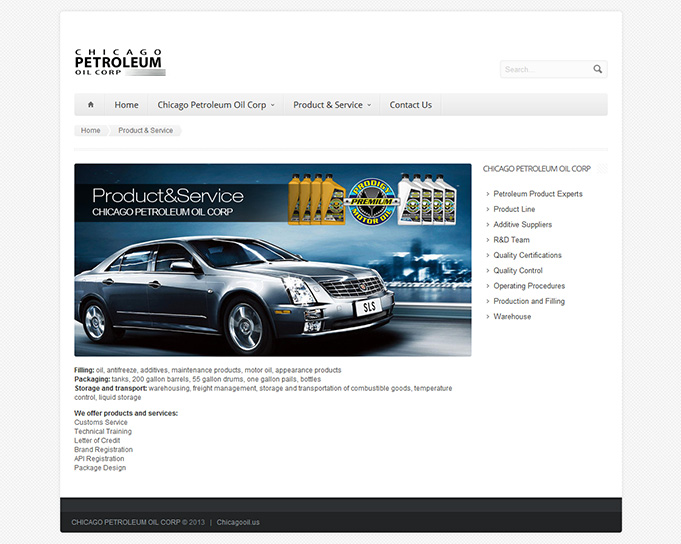Open the Product & Service menu
The height and width of the screenshot is (544, 681).
pyautogui.click(x=328, y=105)
